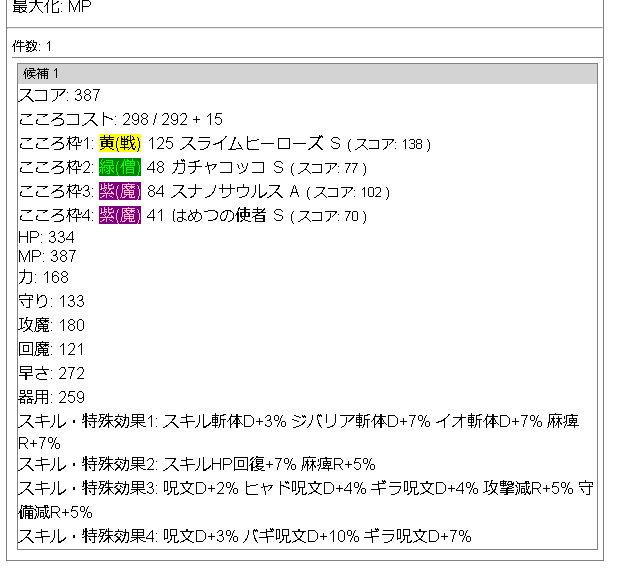This screenshot has height=569, width=621.
Task: Click ヒャド呪文D+4% in 特殊効果3
Action: coord(305,488)
